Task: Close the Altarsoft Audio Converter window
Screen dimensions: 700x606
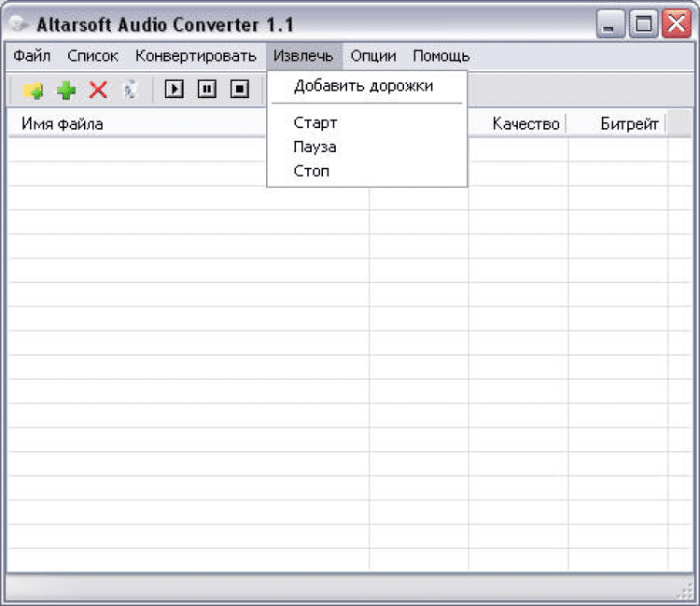Action: (x=677, y=23)
